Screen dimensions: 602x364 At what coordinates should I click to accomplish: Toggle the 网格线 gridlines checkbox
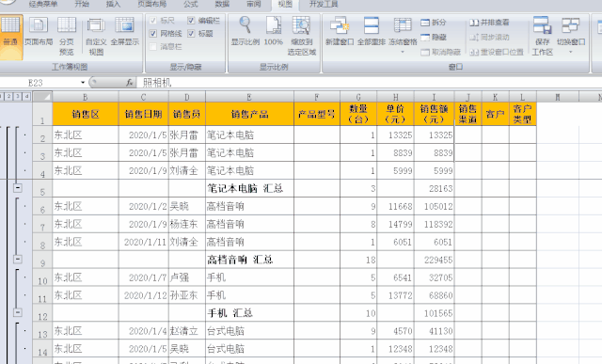[152, 34]
